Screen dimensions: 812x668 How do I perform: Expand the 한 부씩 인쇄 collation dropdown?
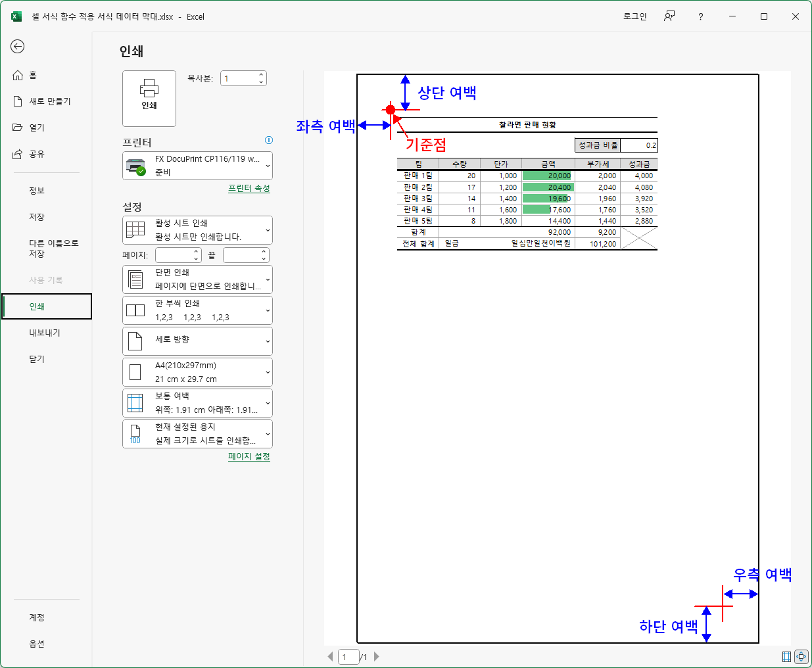197,310
